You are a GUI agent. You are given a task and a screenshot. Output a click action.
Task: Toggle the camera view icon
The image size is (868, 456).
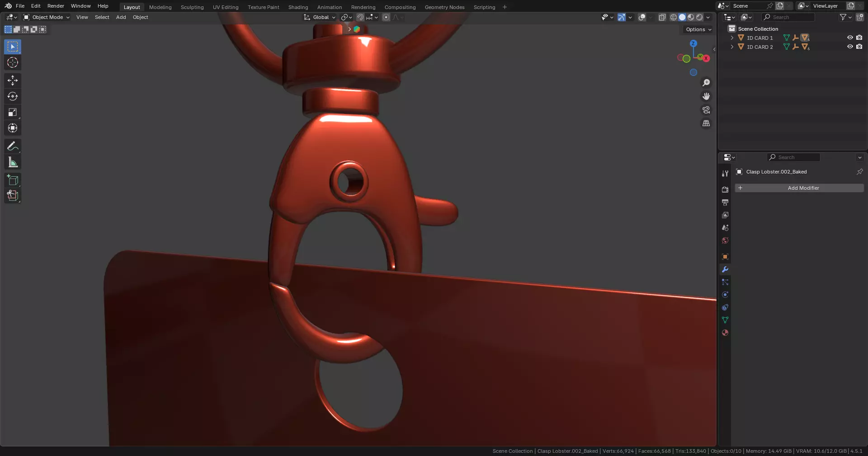pos(706,110)
